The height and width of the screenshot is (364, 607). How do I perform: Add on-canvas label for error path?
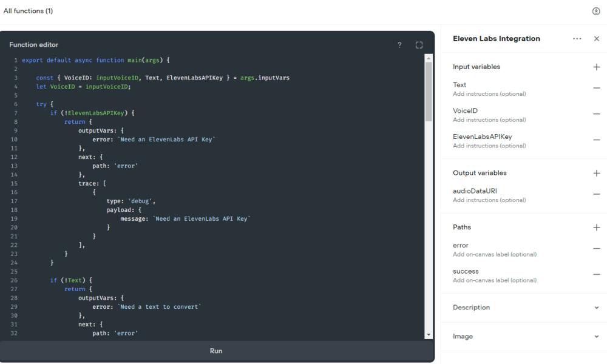495,255
